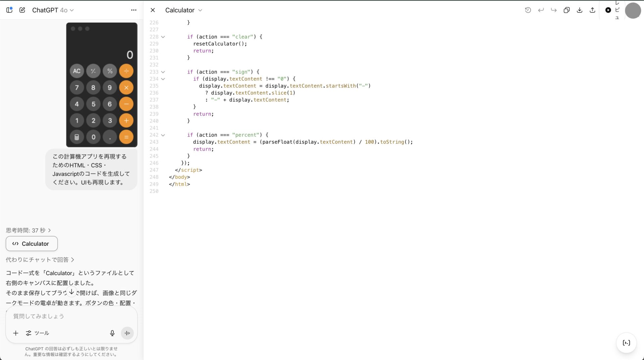644x360 pixels.
Task: Toggle the sidebar panel icon
Action: [9, 10]
